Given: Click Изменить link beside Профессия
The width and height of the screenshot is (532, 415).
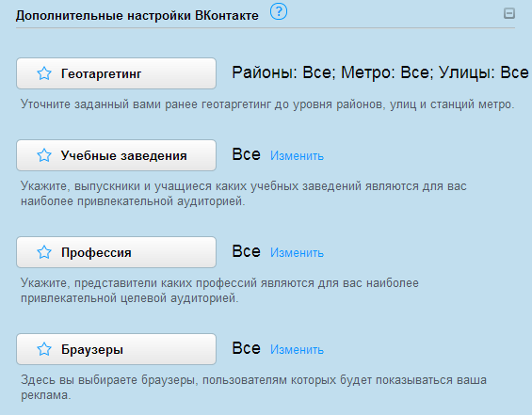Looking at the screenshot, I should [297, 253].
